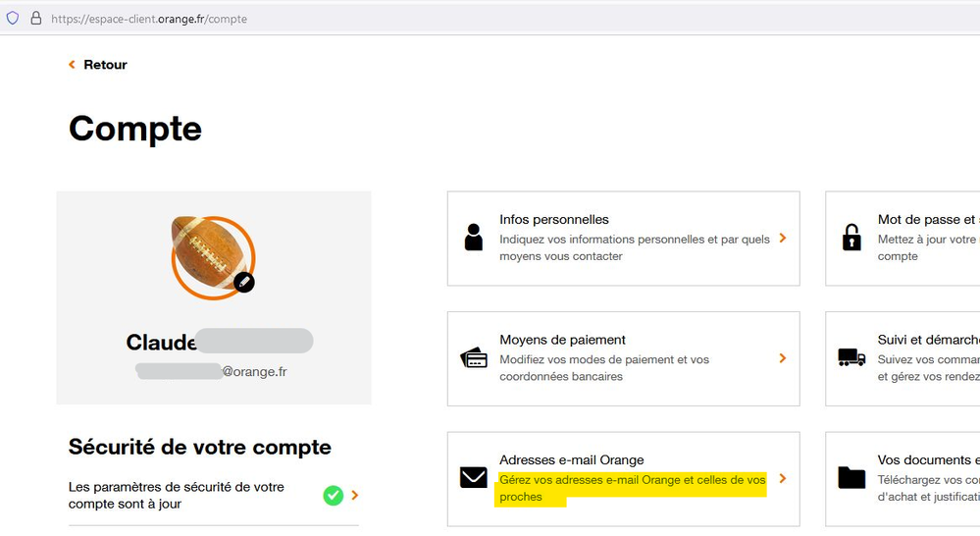
Task: Click the @orange.fr email address text
Action: click(254, 371)
